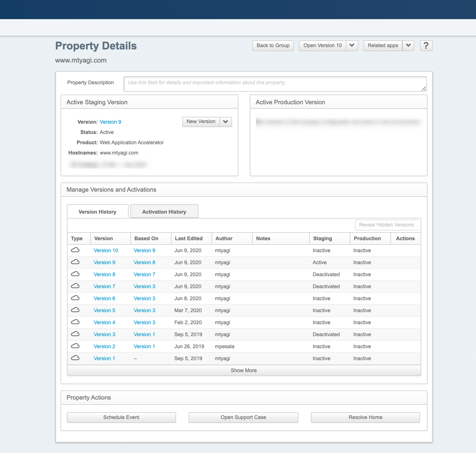Open Version 6 link in version table

pos(104,298)
